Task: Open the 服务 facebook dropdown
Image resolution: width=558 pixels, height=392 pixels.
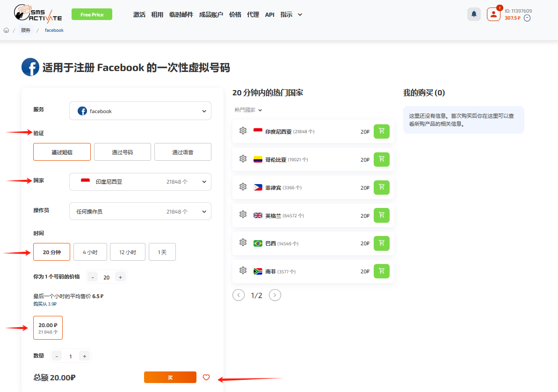Action: coord(140,111)
